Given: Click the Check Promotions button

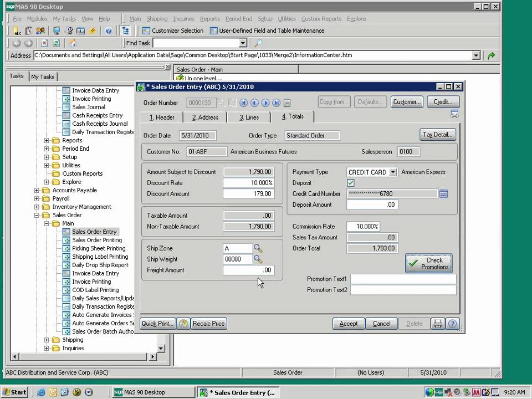Looking at the screenshot, I should click(428, 263).
